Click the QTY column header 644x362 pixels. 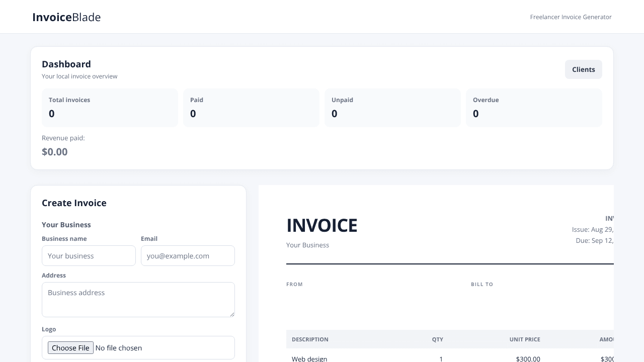[437, 339]
